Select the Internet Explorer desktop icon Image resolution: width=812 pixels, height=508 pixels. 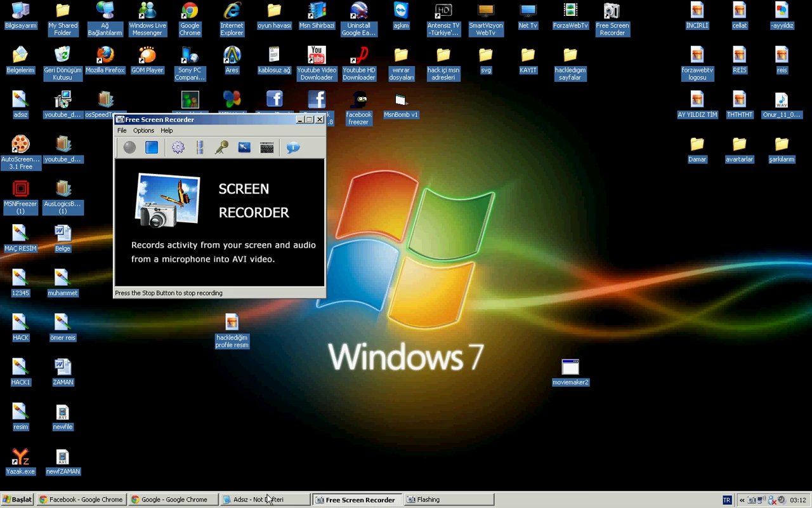click(232, 19)
